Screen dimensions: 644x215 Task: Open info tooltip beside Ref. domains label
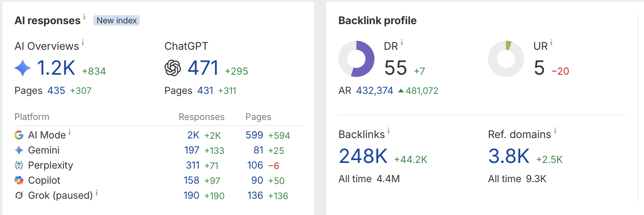555,131
